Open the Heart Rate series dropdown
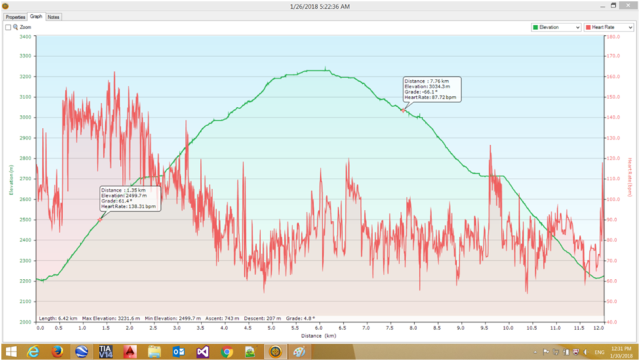The image size is (640, 361). tap(609, 27)
